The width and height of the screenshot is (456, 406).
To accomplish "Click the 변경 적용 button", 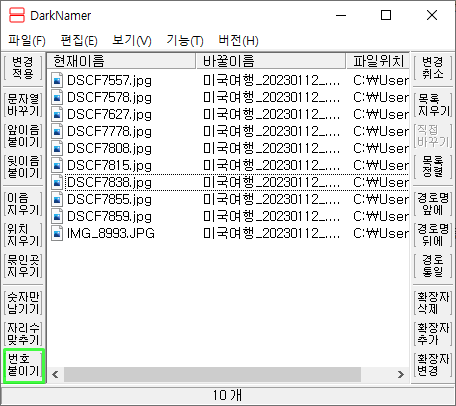I will pyautogui.click(x=23, y=68).
